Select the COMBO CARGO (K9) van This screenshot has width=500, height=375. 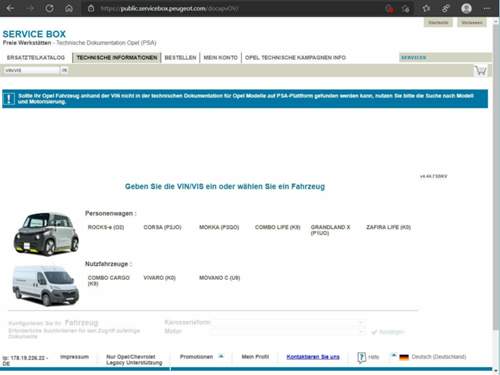point(108,281)
